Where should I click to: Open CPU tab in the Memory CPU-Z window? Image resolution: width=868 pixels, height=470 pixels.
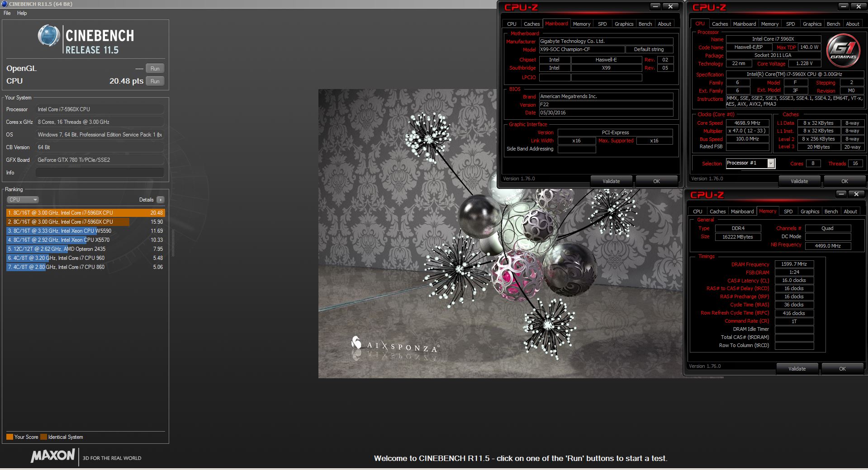(x=697, y=211)
